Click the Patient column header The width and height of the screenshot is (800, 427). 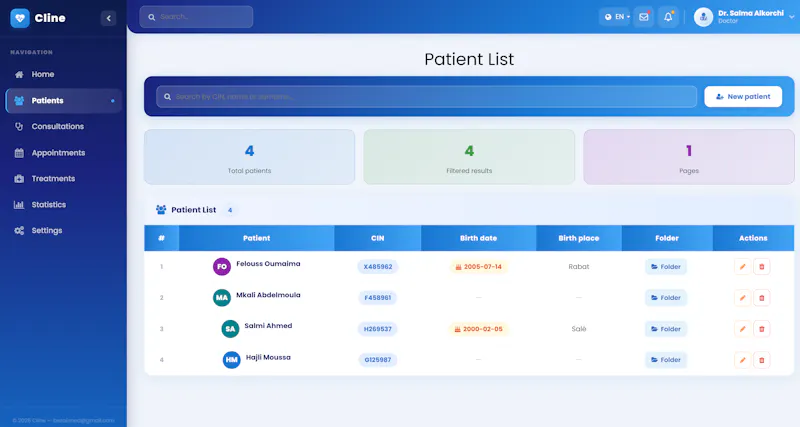pyautogui.click(x=257, y=238)
